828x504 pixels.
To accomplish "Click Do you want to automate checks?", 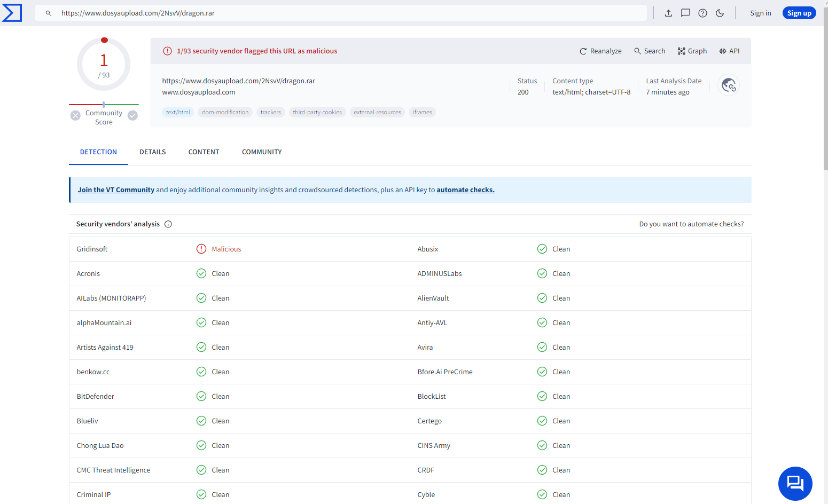I will point(691,224).
